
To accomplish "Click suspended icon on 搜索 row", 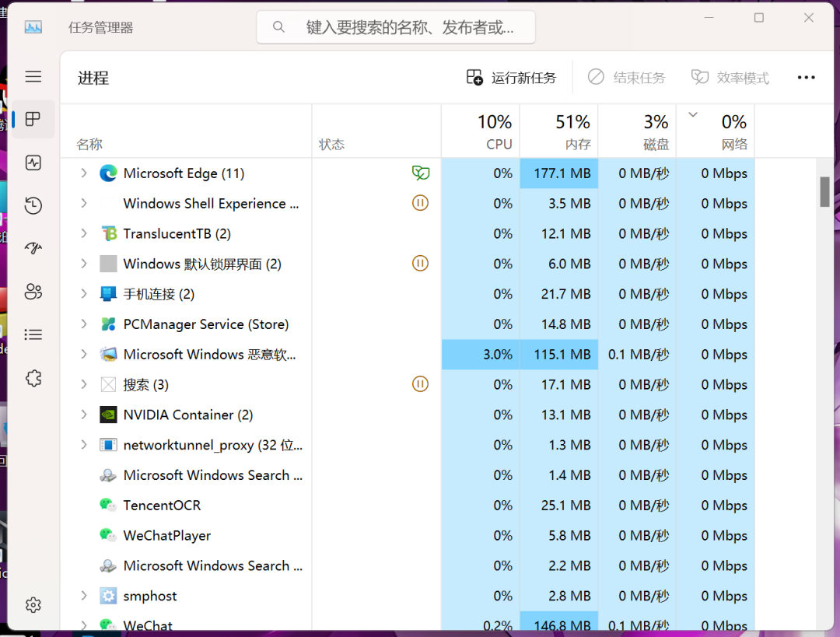I will (420, 384).
